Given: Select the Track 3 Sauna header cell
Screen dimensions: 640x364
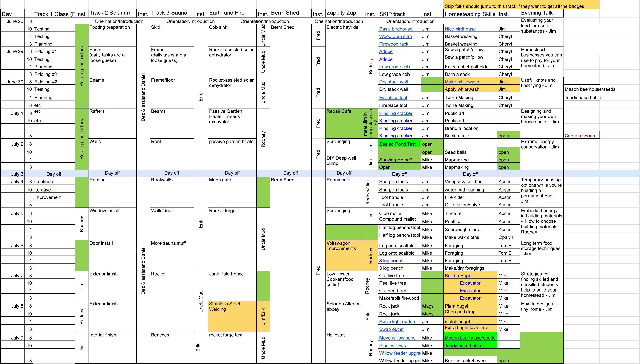Looking at the screenshot, I should click(172, 13).
